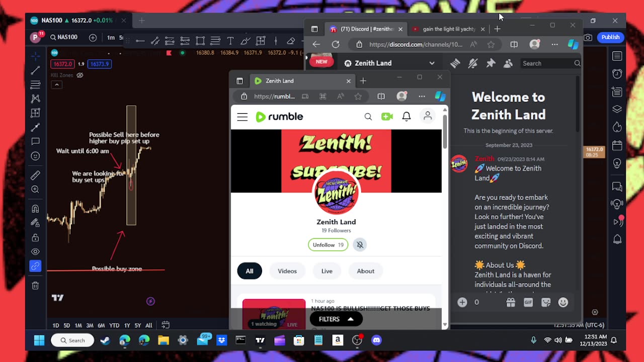Select the Videos tab on Rumble
This screenshot has height=362, width=644.
[287, 271]
